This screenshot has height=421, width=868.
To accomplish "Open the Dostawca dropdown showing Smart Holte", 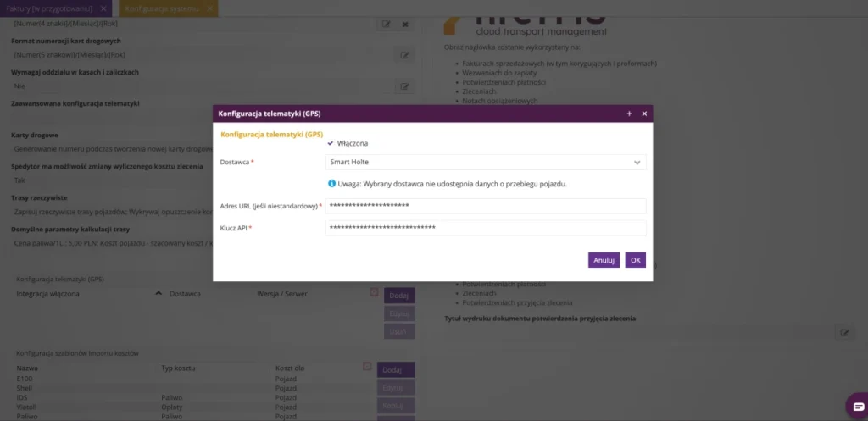I will point(486,162).
